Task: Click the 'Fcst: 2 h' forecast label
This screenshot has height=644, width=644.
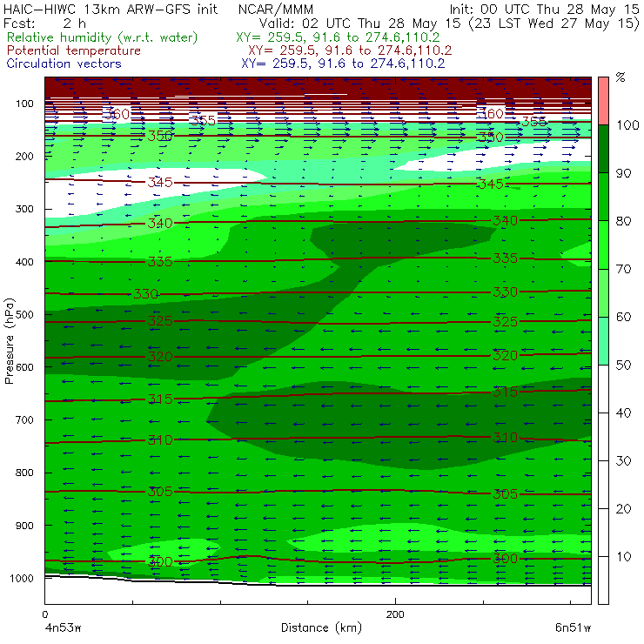Action: 44,23
